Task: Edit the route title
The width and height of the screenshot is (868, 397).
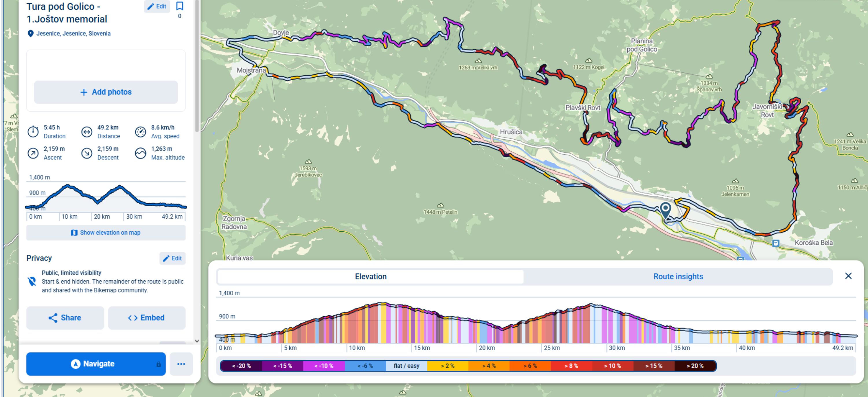Action: (x=157, y=6)
